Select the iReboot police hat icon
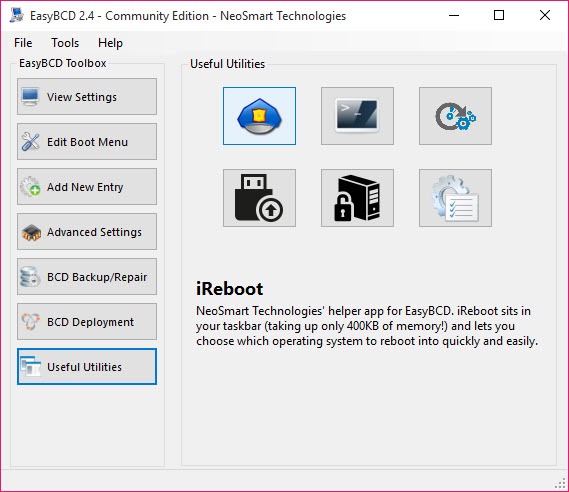Viewport: 569px width, 492px height. (259, 116)
